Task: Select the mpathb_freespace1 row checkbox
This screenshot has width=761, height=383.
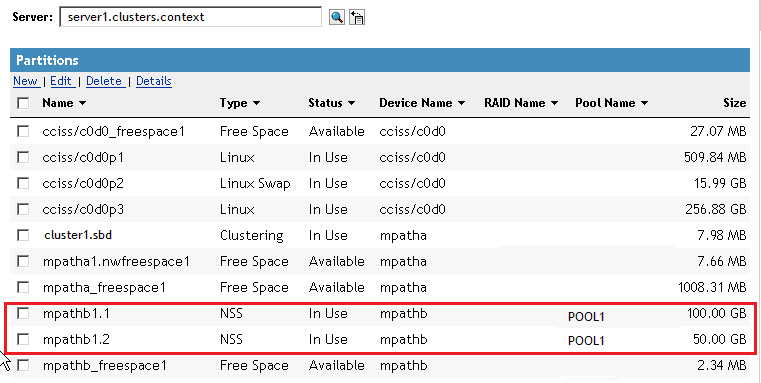Action: click(x=23, y=365)
